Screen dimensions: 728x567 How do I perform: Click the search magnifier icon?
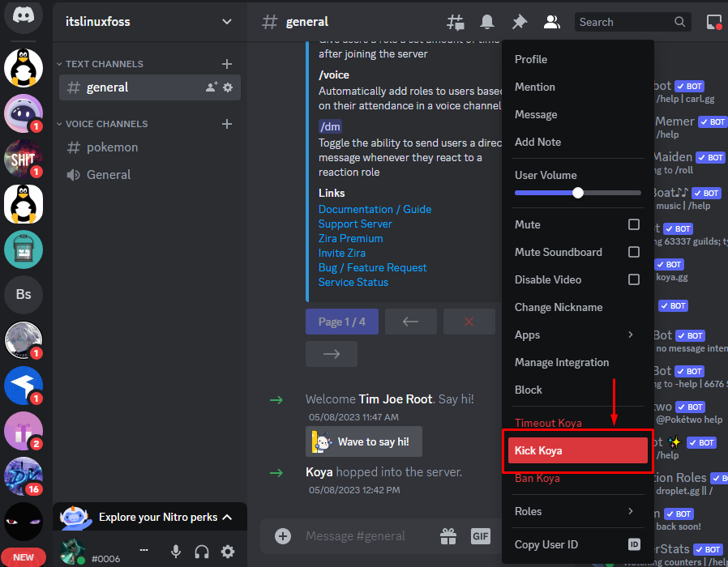[679, 22]
